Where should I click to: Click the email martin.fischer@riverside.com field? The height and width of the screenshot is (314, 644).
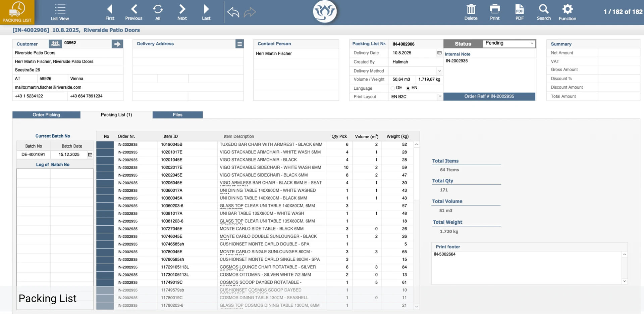(x=68, y=87)
